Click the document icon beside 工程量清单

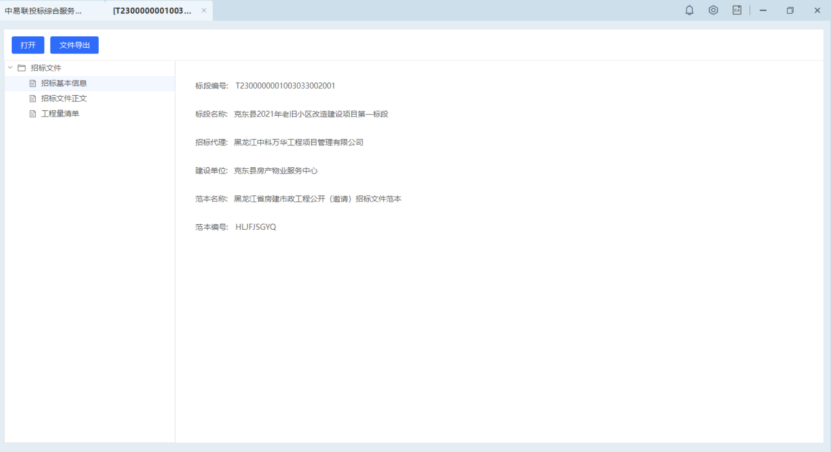[32, 114]
